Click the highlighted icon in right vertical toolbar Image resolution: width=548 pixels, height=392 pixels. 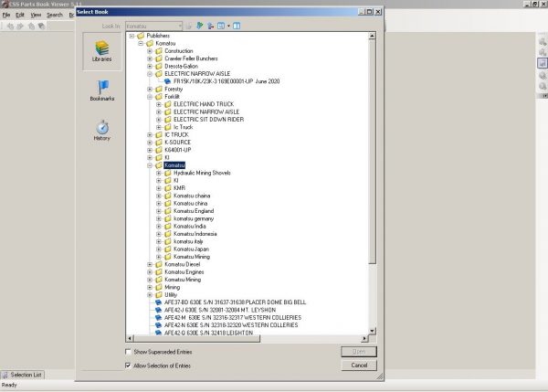click(542, 63)
